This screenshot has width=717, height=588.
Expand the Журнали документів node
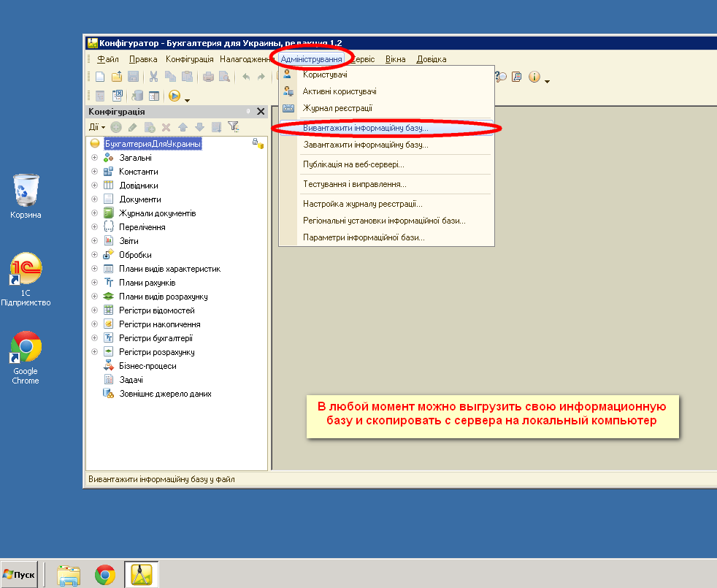click(x=95, y=213)
